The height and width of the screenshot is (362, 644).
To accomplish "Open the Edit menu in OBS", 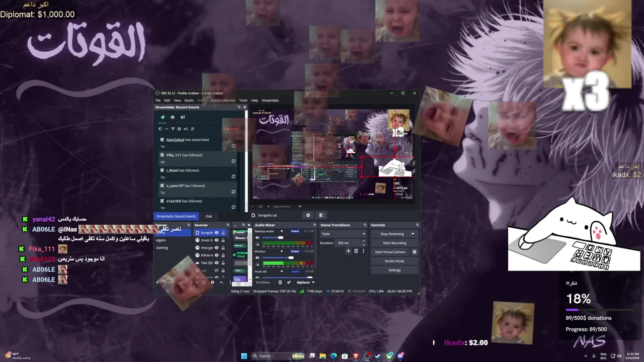I will coord(167,101).
